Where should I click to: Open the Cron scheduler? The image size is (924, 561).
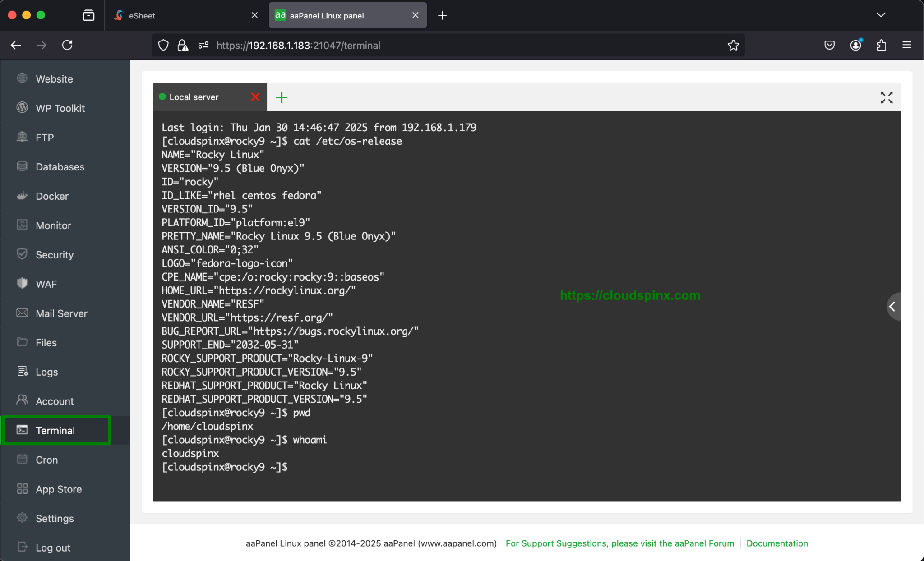coord(47,460)
